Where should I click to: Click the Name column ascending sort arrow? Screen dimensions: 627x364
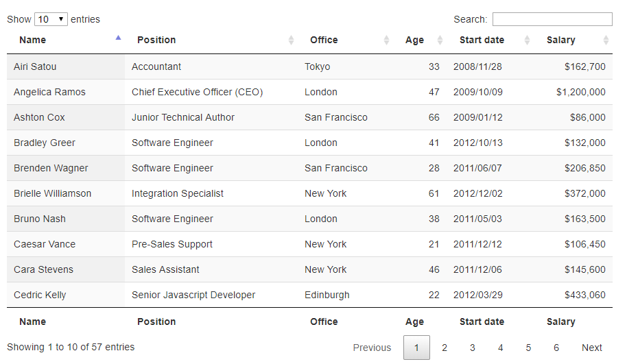pyautogui.click(x=118, y=38)
